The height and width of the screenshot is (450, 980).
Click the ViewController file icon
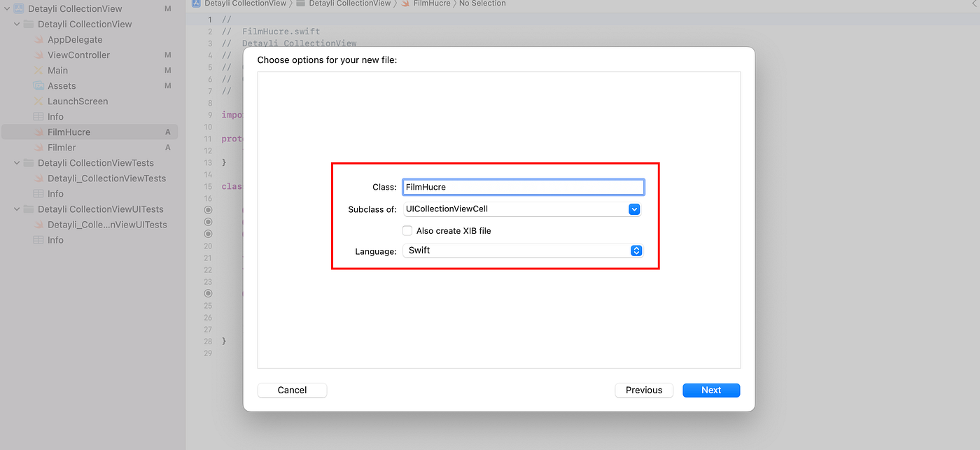click(x=38, y=55)
